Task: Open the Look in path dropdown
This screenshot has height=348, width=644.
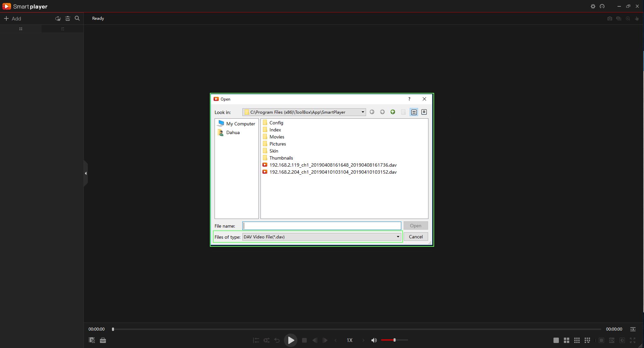Action: point(362,112)
